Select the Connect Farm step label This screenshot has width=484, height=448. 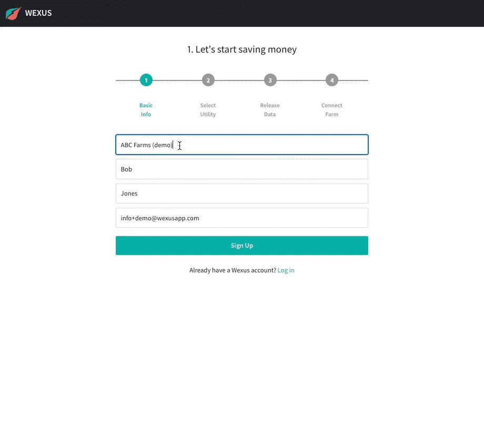[331, 110]
